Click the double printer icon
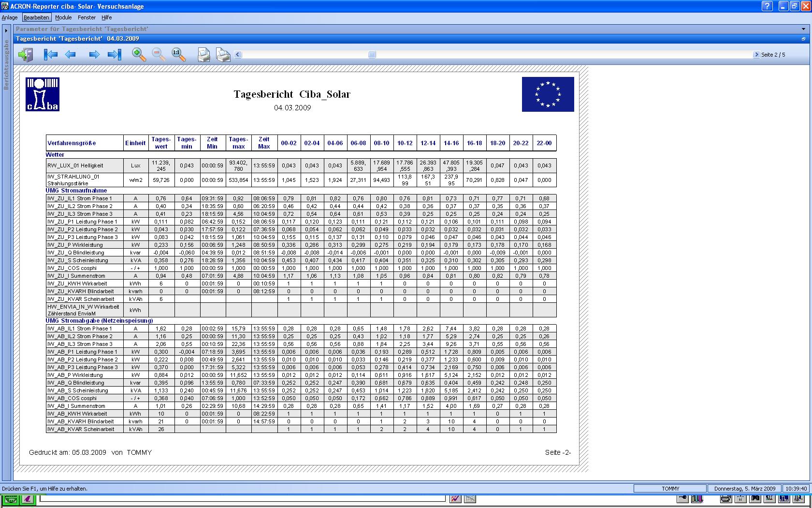Image resolution: width=812 pixels, height=508 pixels. pos(223,55)
